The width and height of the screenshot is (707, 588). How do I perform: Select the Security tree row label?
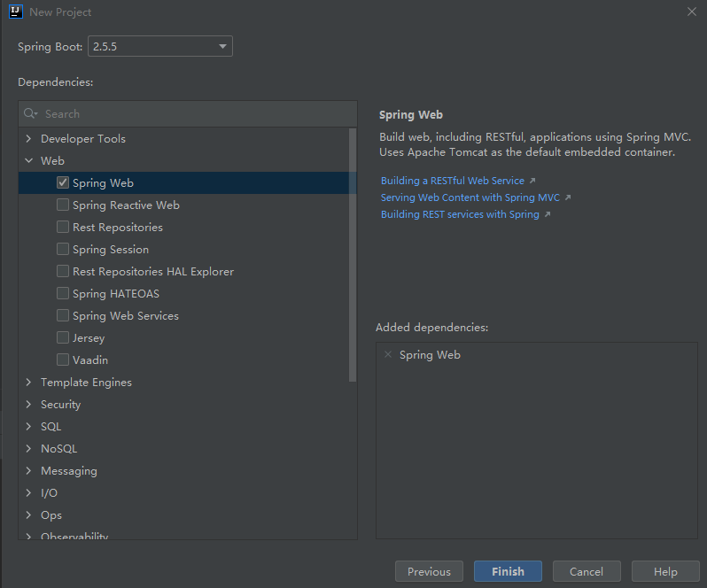[60, 405]
